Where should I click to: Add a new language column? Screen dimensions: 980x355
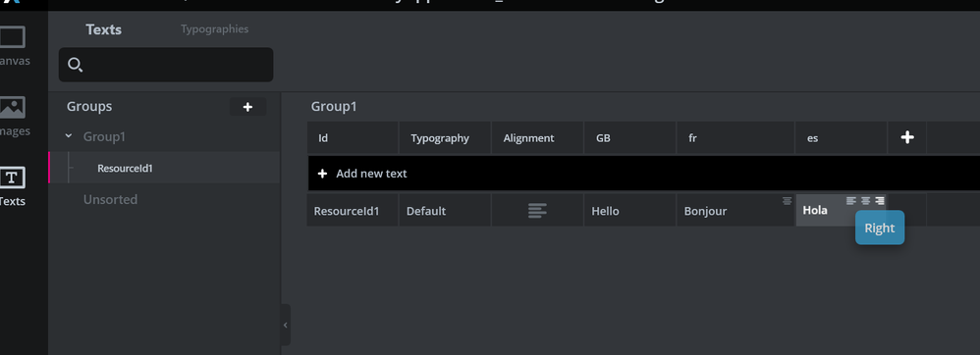[907, 138]
